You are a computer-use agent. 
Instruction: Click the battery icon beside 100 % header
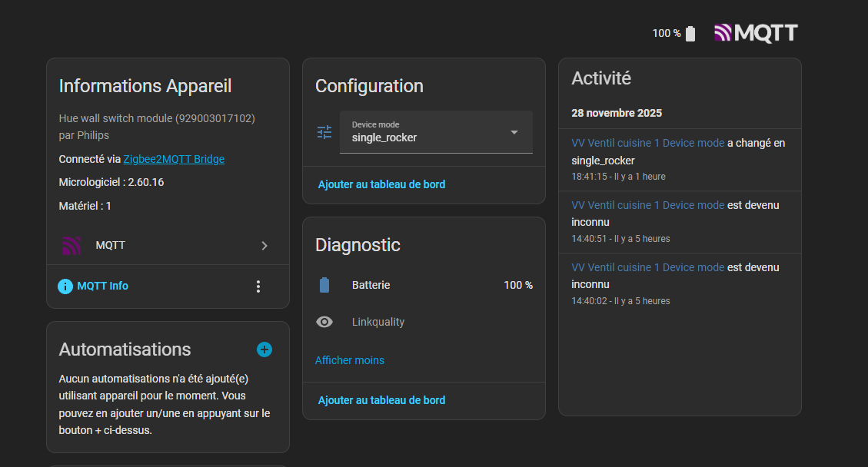[x=690, y=34]
